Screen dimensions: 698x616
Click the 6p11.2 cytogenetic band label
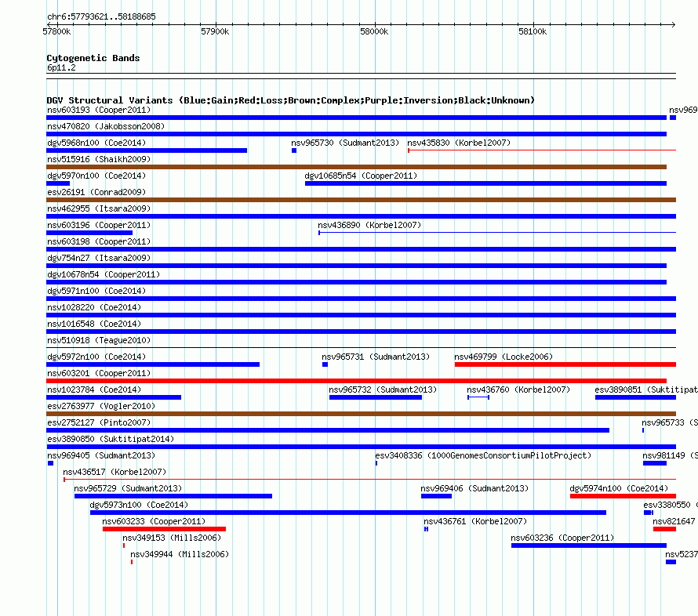(x=61, y=67)
